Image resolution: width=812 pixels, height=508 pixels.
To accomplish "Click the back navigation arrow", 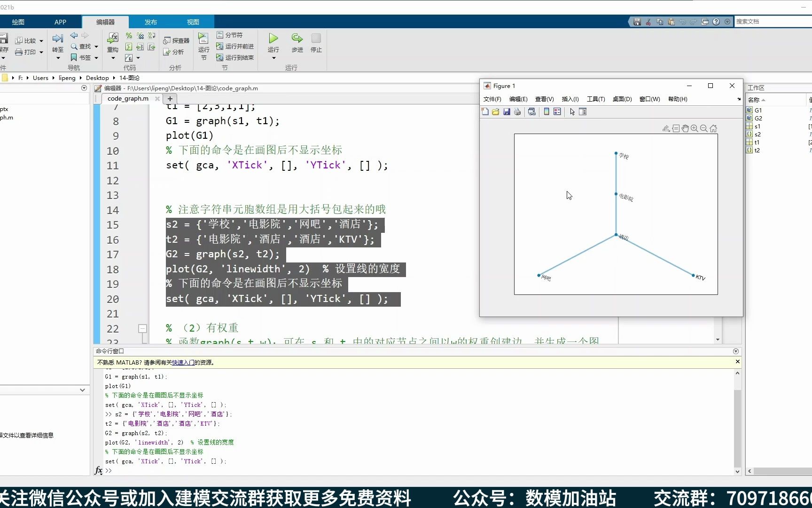I will [x=74, y=35].
